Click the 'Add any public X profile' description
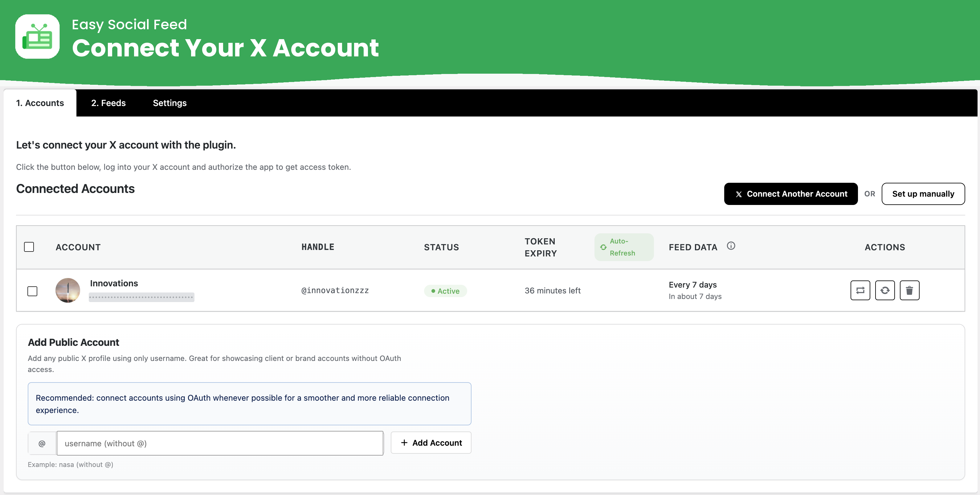This screenshot has height=495, width=980. point(214,364)
